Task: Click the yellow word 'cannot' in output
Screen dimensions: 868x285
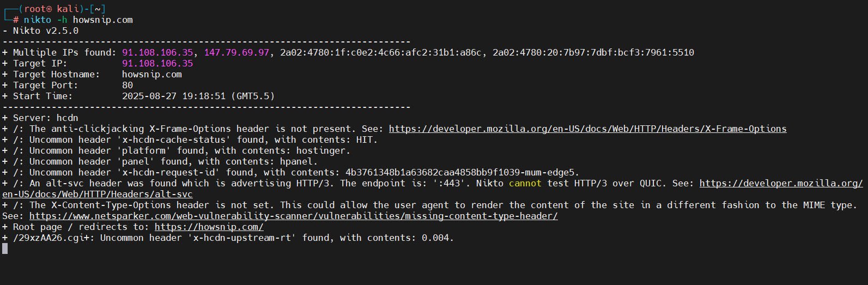Action: [x=525, y=184]
